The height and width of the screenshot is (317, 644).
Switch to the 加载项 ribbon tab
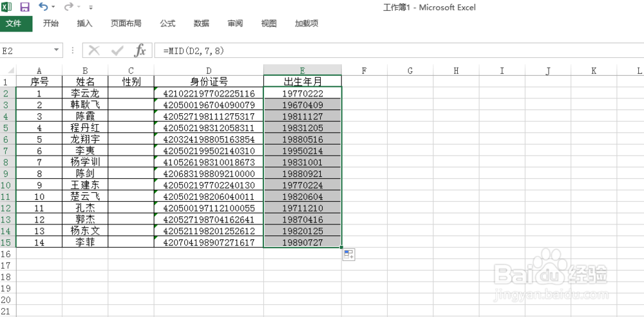click(307, 23)
